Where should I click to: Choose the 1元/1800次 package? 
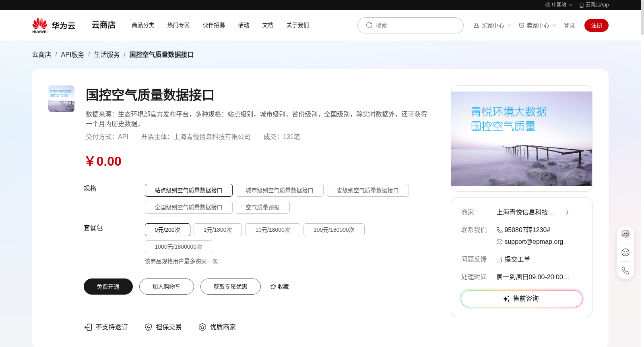pyautogui.click(x=218, y=230)
